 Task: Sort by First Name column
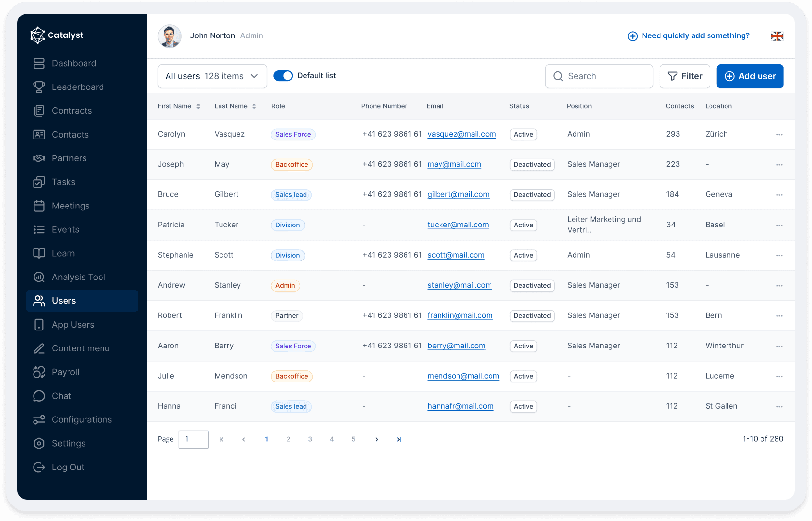pos(198,106)
